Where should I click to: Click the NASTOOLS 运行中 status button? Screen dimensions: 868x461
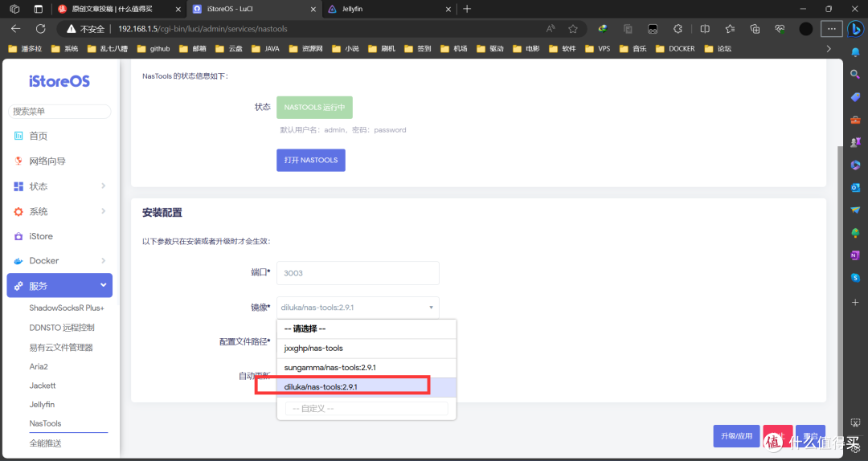(314, 108)
